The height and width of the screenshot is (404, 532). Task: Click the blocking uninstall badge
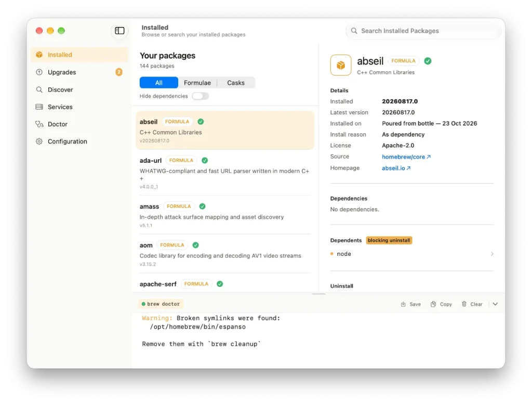[x=389, y=240]
